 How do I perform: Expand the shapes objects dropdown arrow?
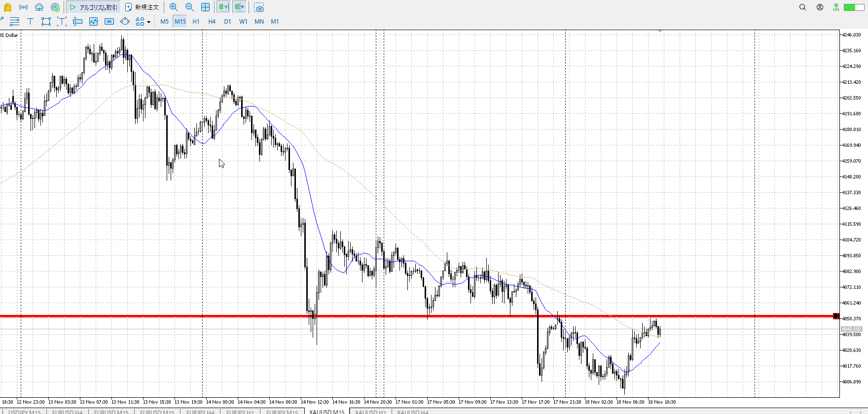(148, 22)
